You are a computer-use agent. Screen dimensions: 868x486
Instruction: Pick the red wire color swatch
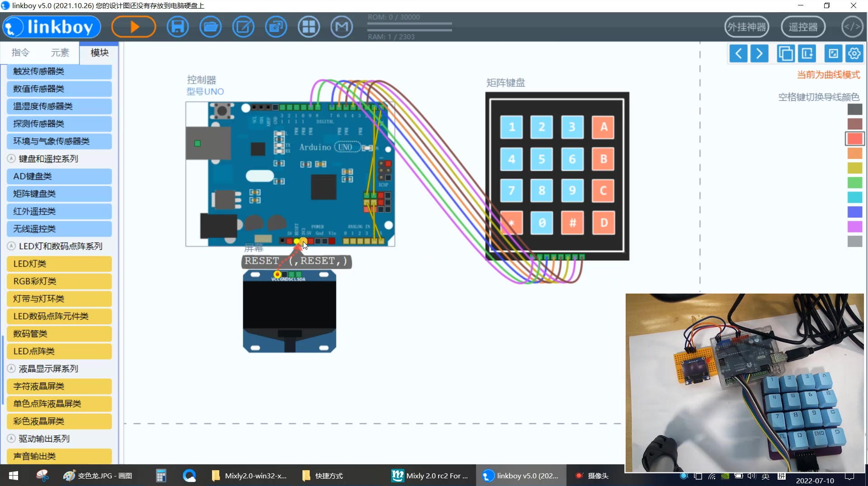coord(855,139)
